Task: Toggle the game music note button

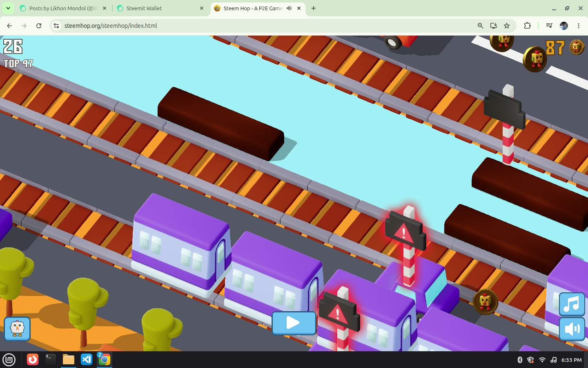Action: coord(572,304)
